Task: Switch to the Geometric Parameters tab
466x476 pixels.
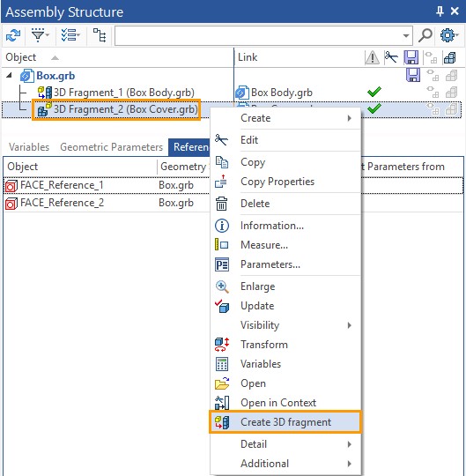Action: [x=111, y=147]
